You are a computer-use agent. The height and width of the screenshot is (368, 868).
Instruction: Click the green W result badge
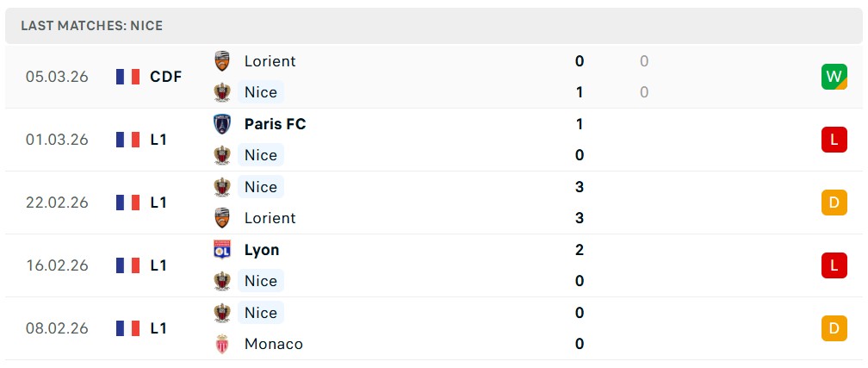[x=834, y=77]
